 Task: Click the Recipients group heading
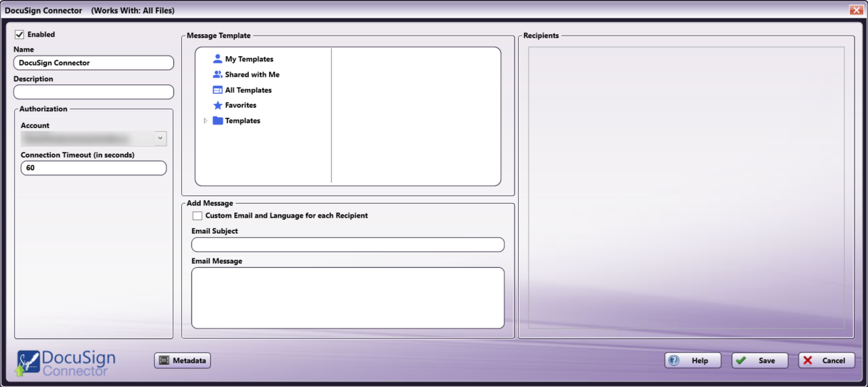click(x=541, y=35)
